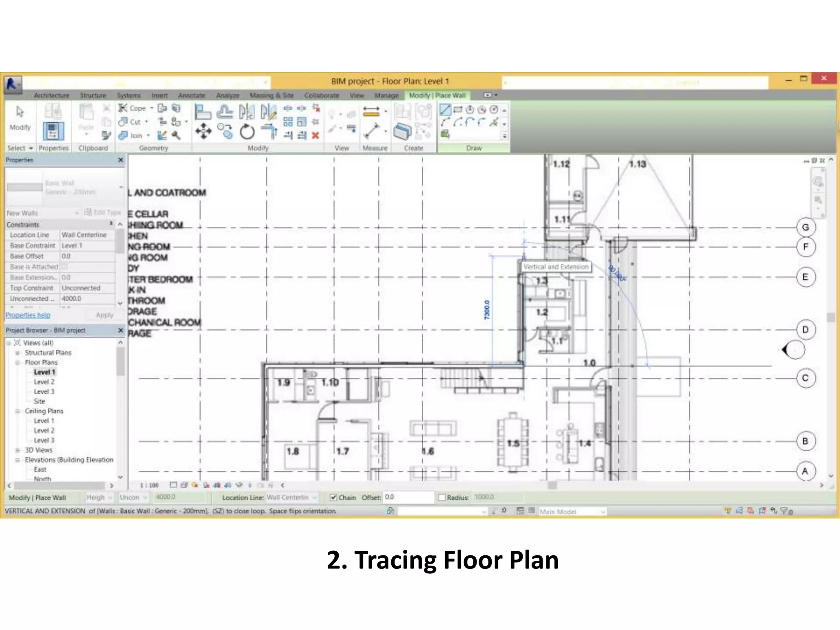The width and height of the screenshot is (840, 630).
Task: Switch to the Annotate ribbon tab
Action: tap(192, 96)
